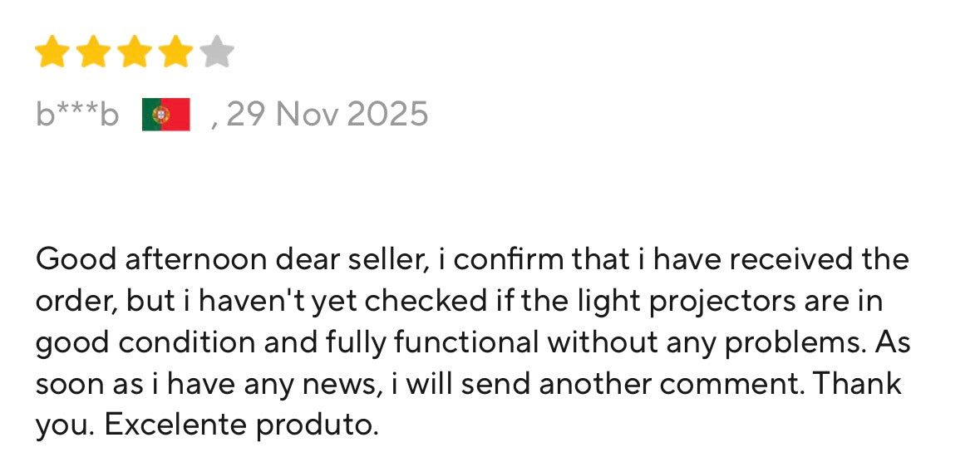Select the fourth yellow rating star

175,52
